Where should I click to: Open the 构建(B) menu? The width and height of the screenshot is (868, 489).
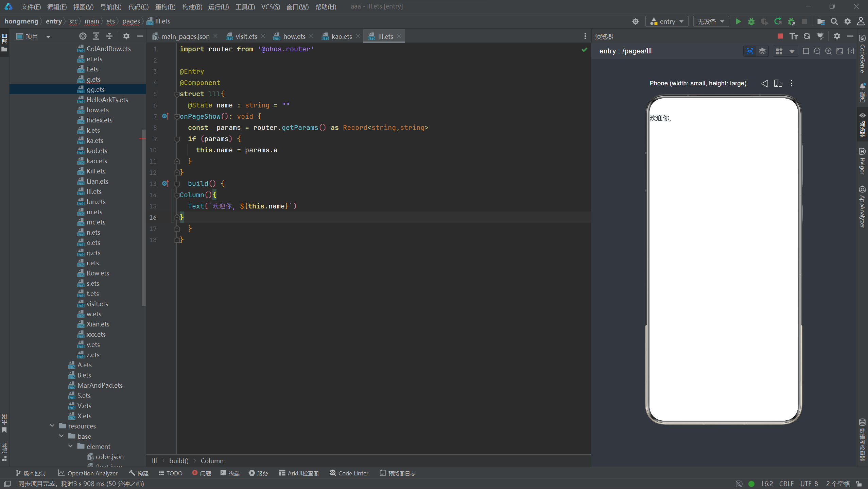tap(192, 7)
